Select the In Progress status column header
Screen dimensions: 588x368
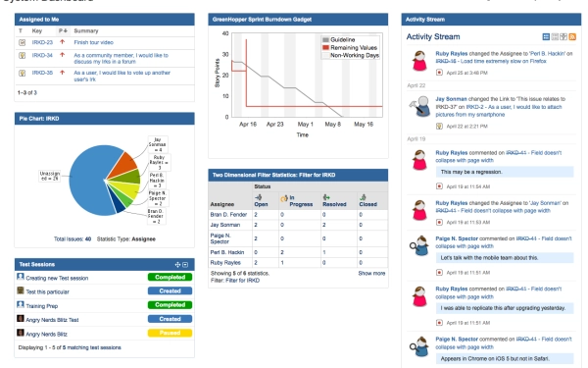pyautogui.click(x=297, y=200)
